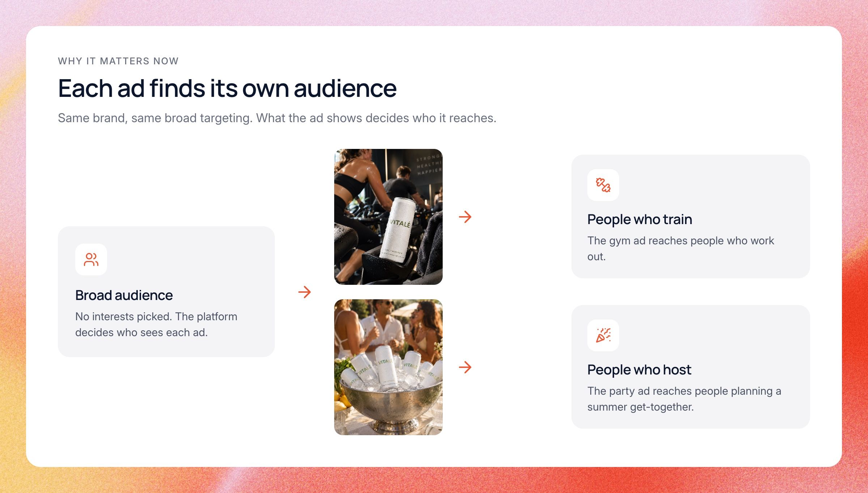
Task: Click the subtitle starting "Same brand, same broad targeting"
Action: (x=277, y=118)
